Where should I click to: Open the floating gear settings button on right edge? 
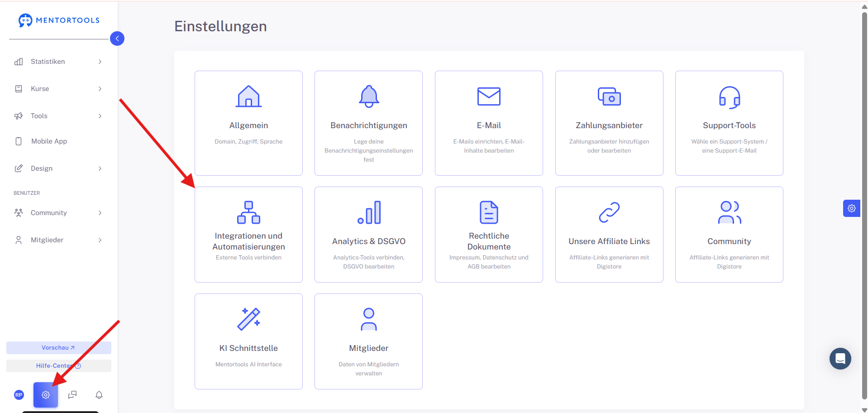click(852, 208)
